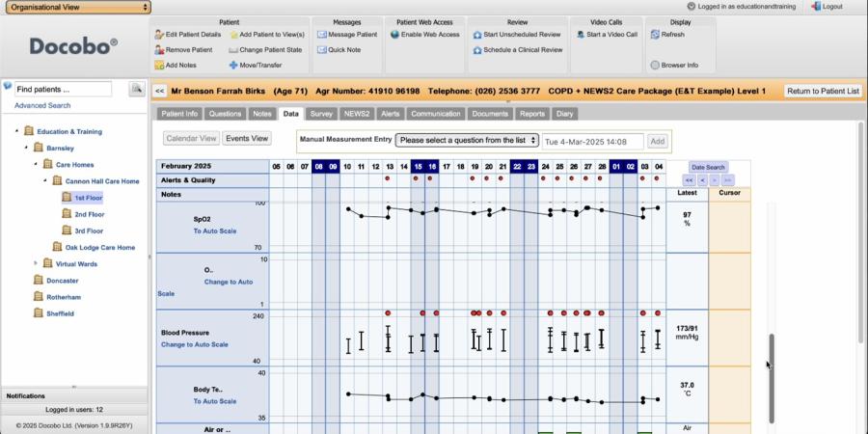Click the Find patients search field
This screenshot has width=868, height=434.
[63, 89]
